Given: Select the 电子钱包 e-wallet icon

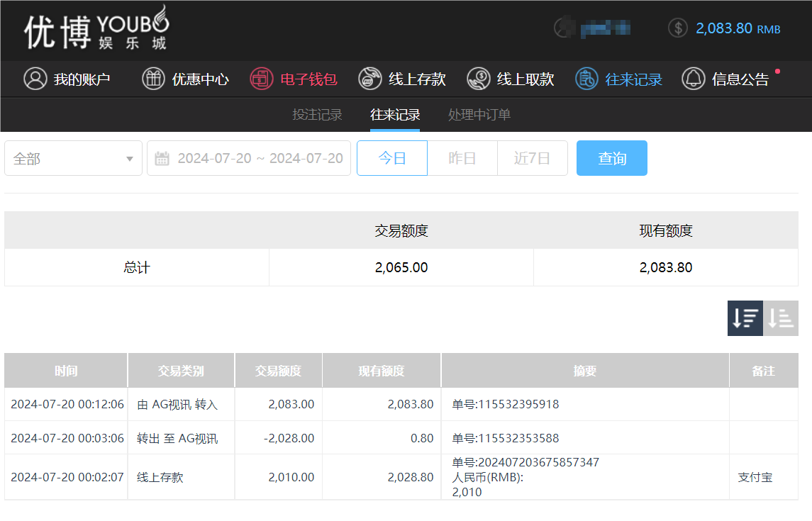Looking at the screenshot, I should (x=262, y=79).
